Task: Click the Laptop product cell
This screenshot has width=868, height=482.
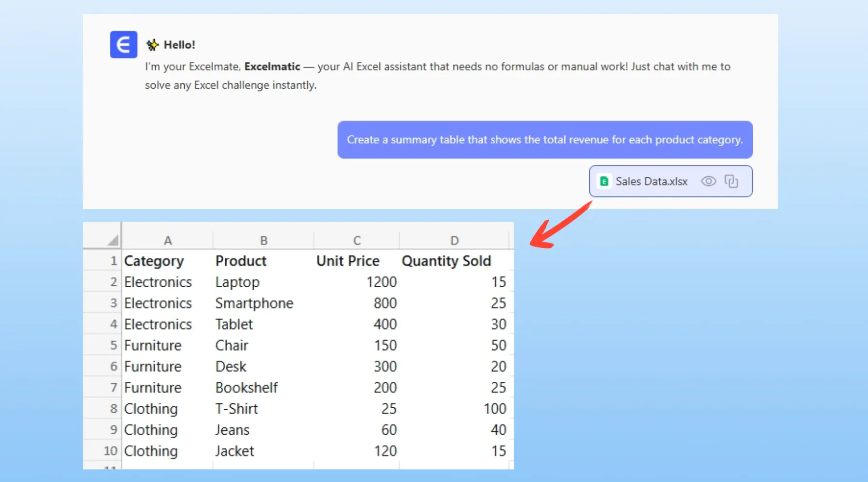Action: pyautogui.click(x=238, y=282)
